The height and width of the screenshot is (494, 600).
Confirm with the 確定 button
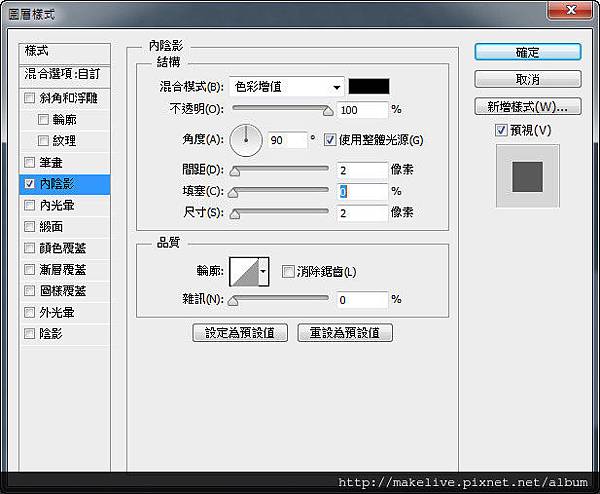click(528, 52)
